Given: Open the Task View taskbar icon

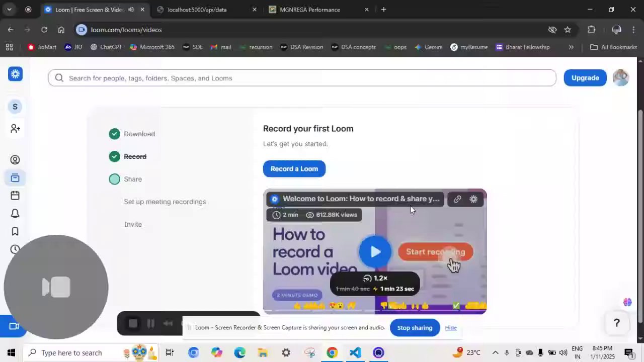Looking at the screenshot, I should [x=170, y=352].
